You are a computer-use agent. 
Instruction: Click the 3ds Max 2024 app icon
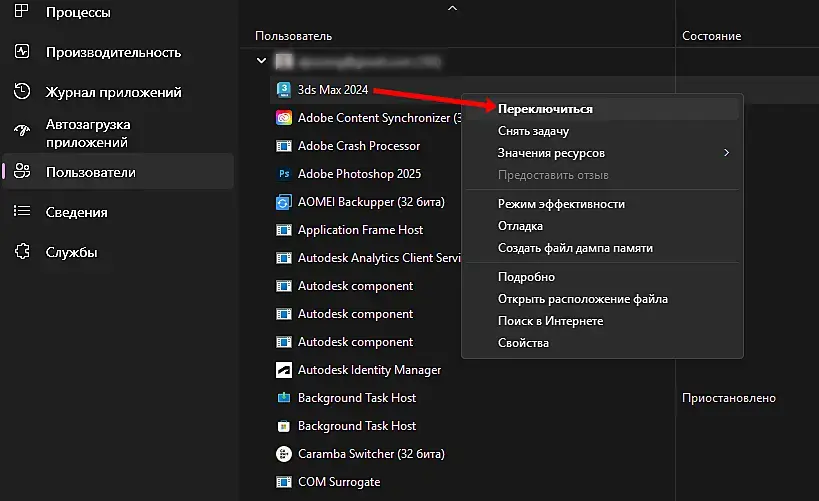(x=283, y=90)
